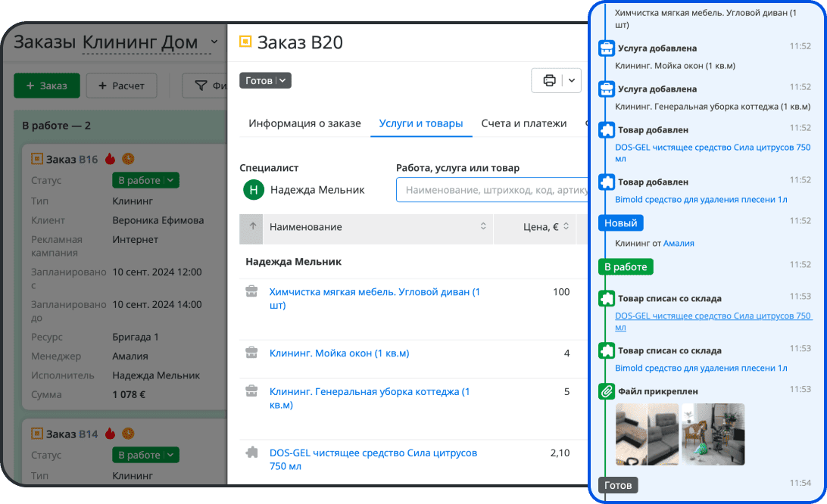The width and height of the screenshot is (827, 504).
Task: Open the Готов status dropdown
Action: click(x=265, y=80)
